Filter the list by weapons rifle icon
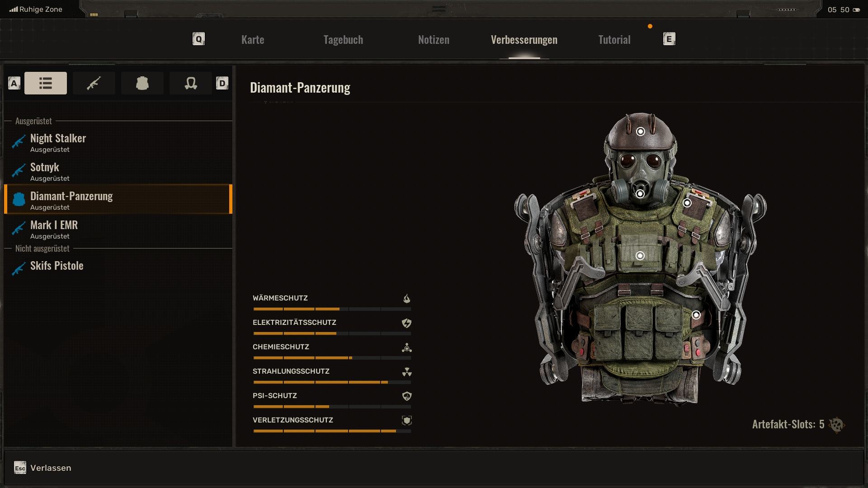868x488 pixels. click(94, 83)
